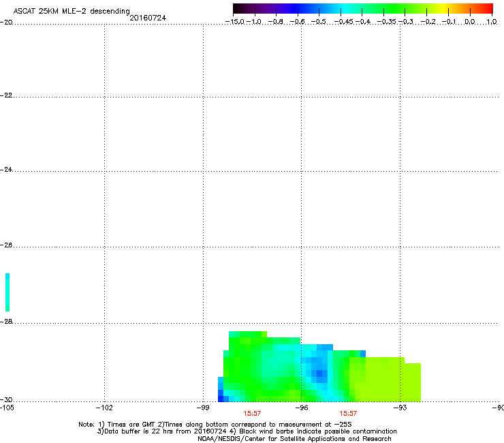This screenshot has height=443, width=504.
Task: Click the date label 20160724
Action: [x=148, y=18]
